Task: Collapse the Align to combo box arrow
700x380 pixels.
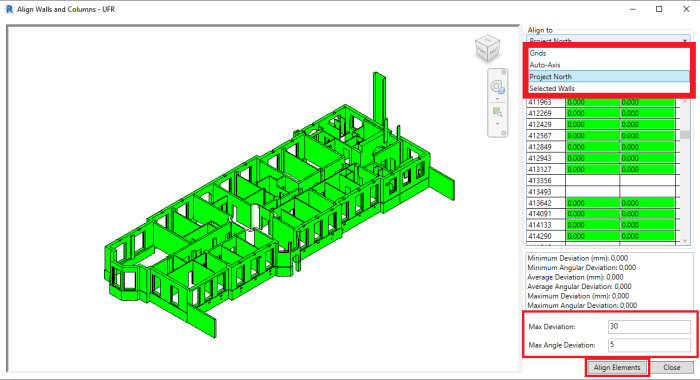Action: pyautogui.click(x=685, y=40)
